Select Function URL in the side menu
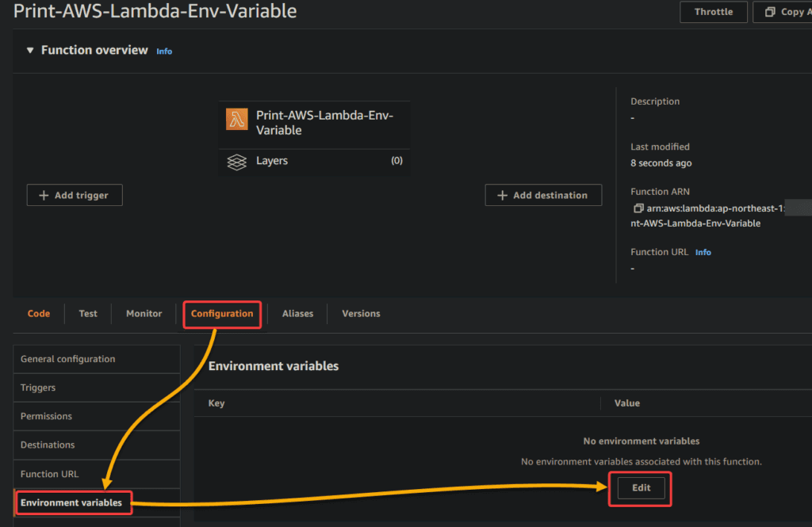This screenshot has width=812, height=527. click(x=97, y=474)
